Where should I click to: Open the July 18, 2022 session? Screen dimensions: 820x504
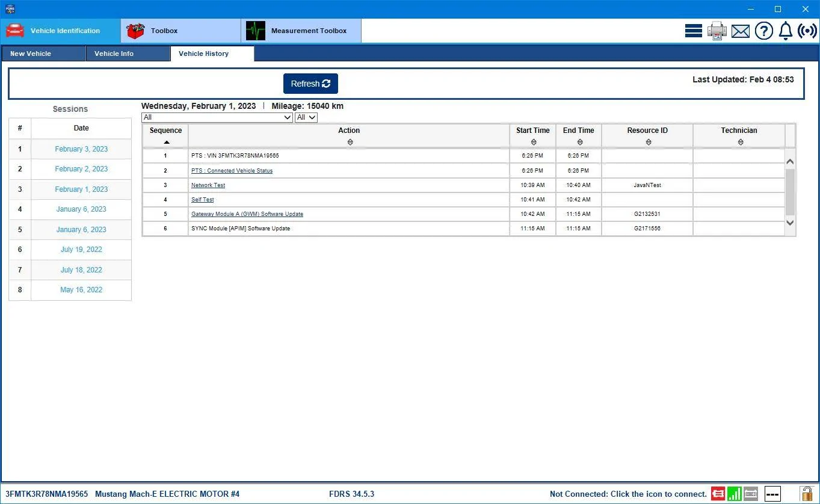pos(81,270)
